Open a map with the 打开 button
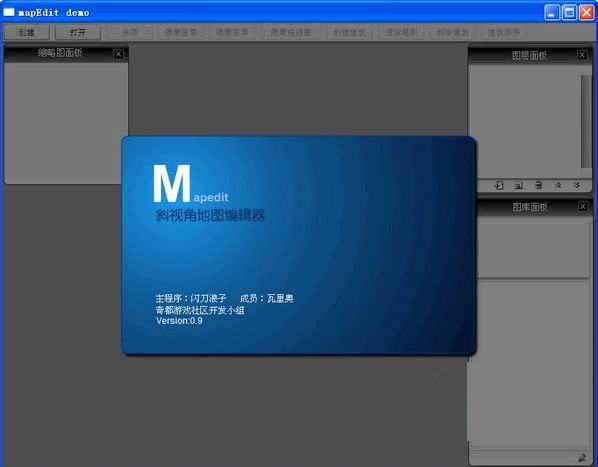 [x=78, y=32]
